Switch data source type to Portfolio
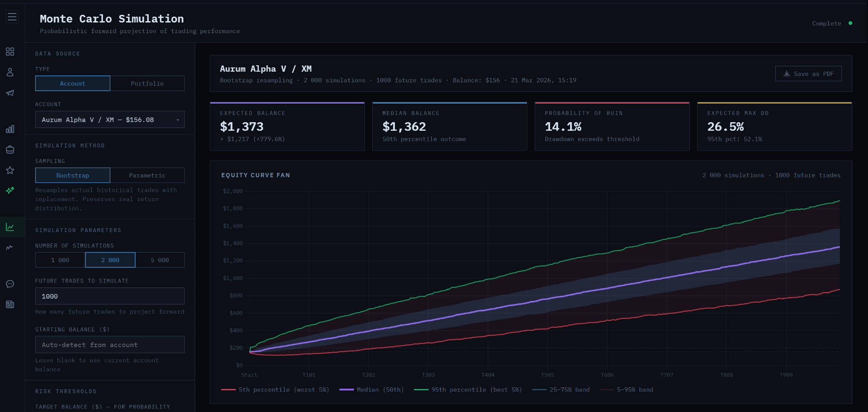868x412 pixels. tap(147, 84)
